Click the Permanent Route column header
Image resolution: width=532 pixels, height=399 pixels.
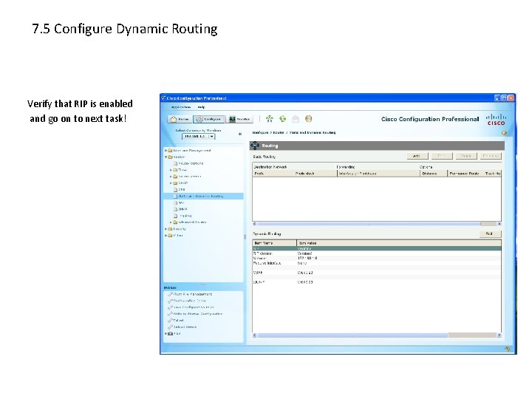(465, 174)
